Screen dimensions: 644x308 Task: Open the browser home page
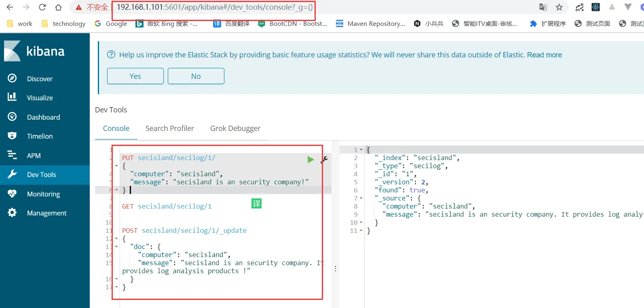tap(59, 7)
